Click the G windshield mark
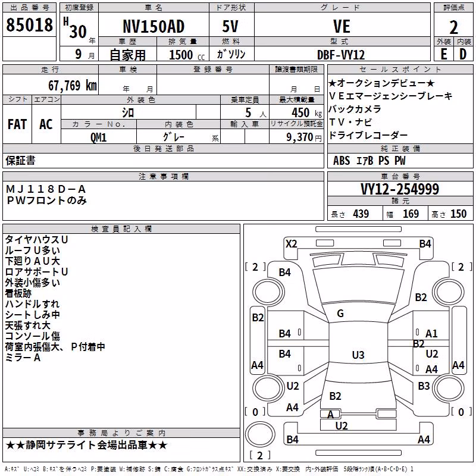476x476 pixels. (x=340, y=314)
